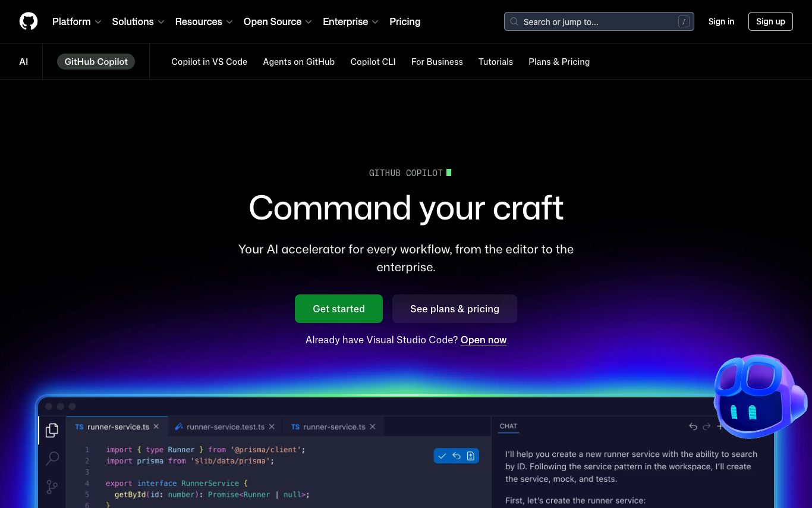Follow the Open now link
This screenshot has height=508, width=812.
click(483, 340)
